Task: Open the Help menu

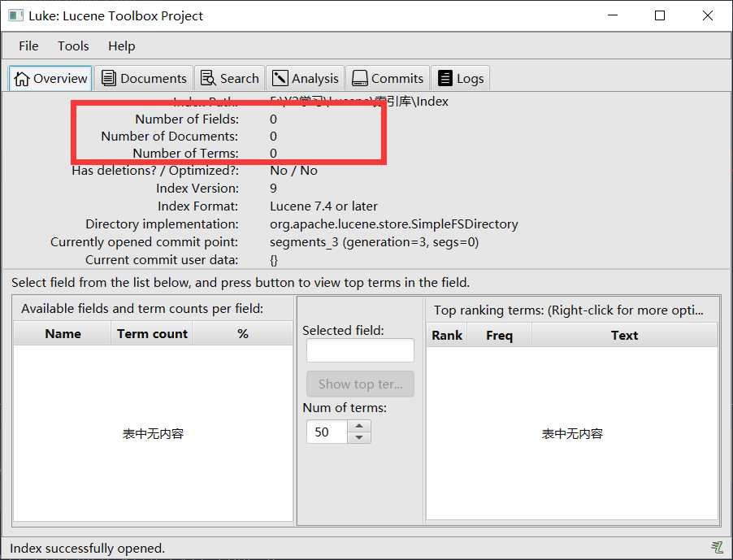Action: (122, 46)
